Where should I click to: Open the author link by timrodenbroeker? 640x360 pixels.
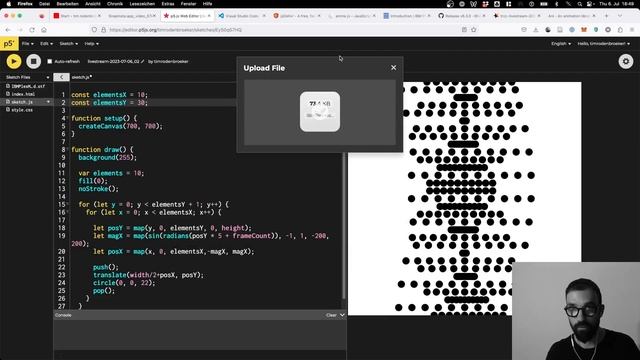coord(171,61)
